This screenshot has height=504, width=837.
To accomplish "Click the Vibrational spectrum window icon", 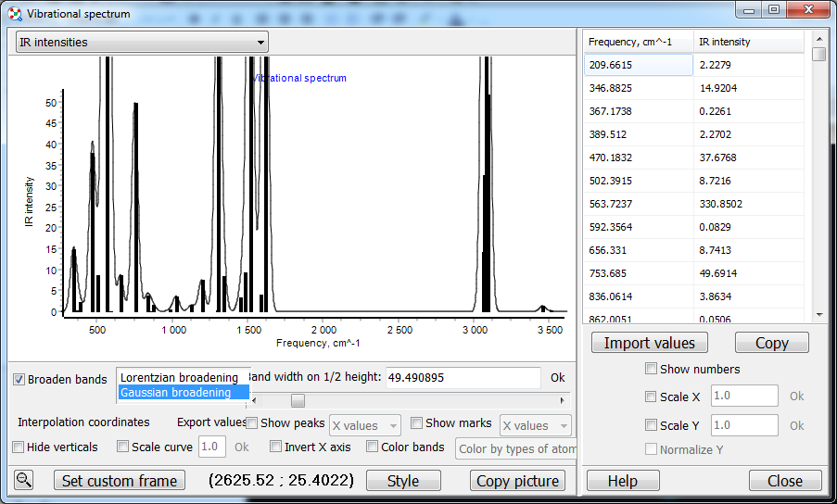I will (x=14, y=14).
